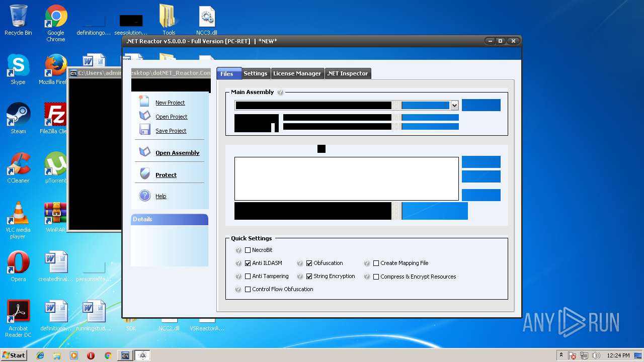This screenshot has height=362, width=644.
Task: Select the Tools folder on the desktop
Action: click(169, 21)
